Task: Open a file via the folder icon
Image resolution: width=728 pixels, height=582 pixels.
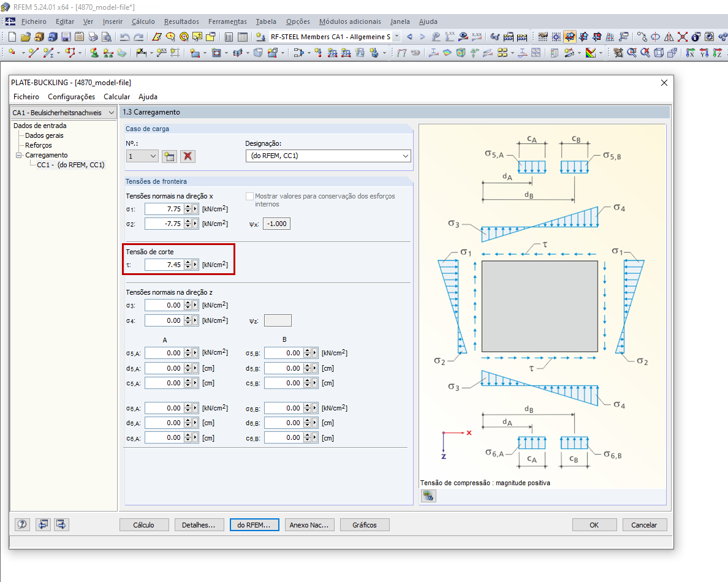Action: point(26,37)
